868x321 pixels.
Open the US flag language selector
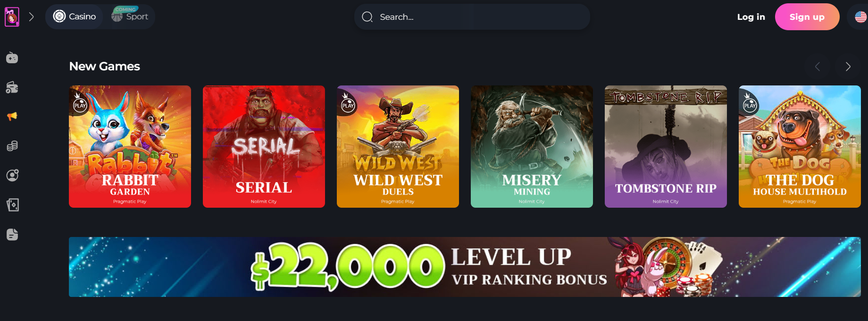pos(860,17)
